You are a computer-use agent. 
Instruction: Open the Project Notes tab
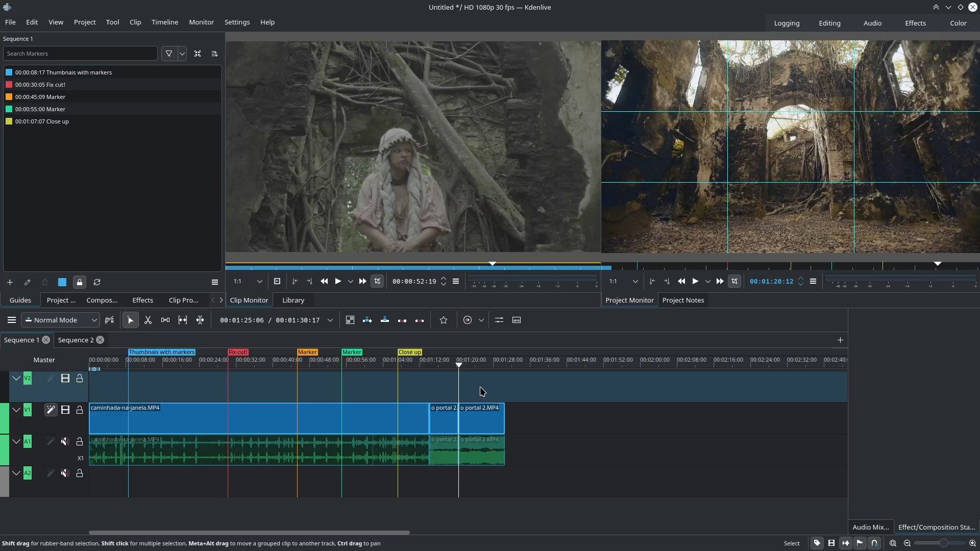pos(683,300)
